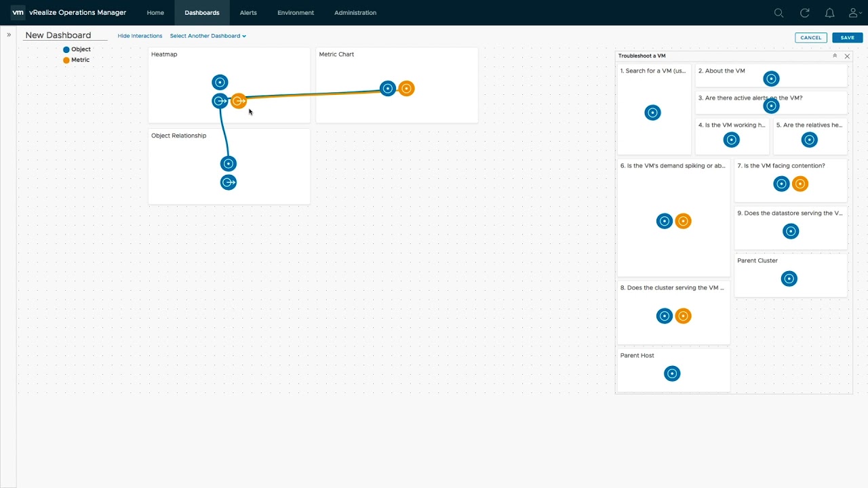Open the notifications bell icon
Viewport: 868px width, 488px height.
(x=829, y=13)
